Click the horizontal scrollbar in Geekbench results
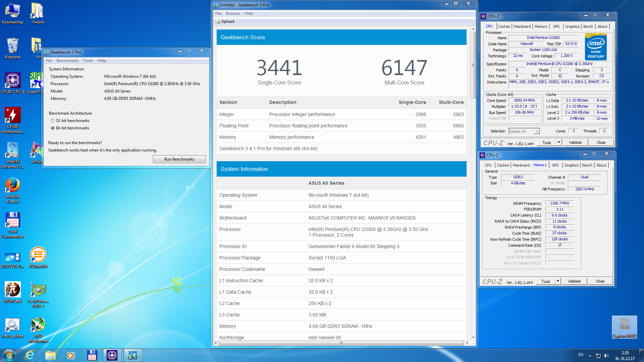This screenshot has width=644, height=362. [341, 343]
